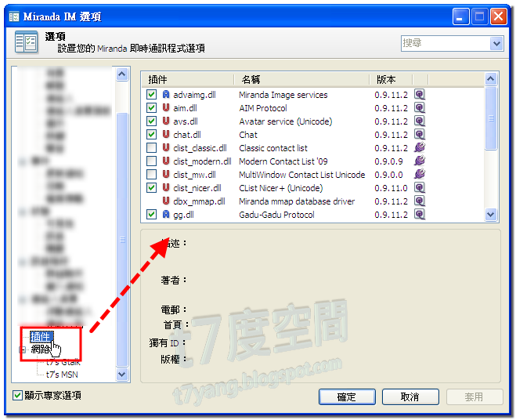516x420 pixels.
Task: Select the Gadu-Gadu Protocol name text
Action: 276,215
